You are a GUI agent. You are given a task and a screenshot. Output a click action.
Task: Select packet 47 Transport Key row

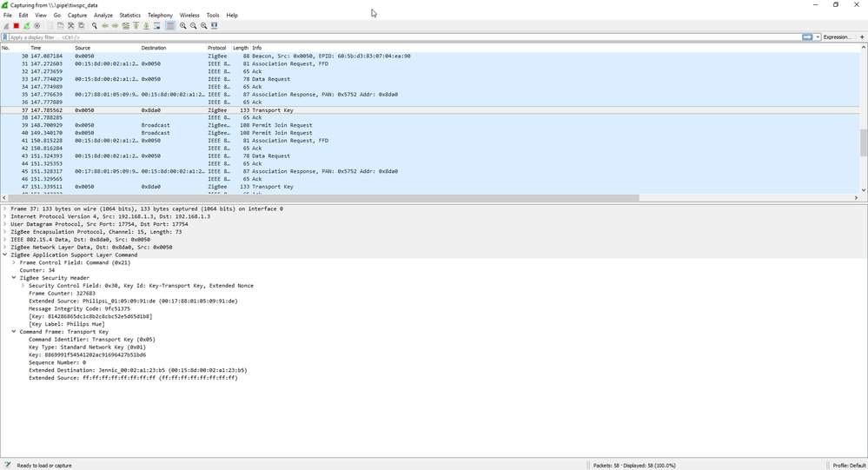tap(430, 187)
